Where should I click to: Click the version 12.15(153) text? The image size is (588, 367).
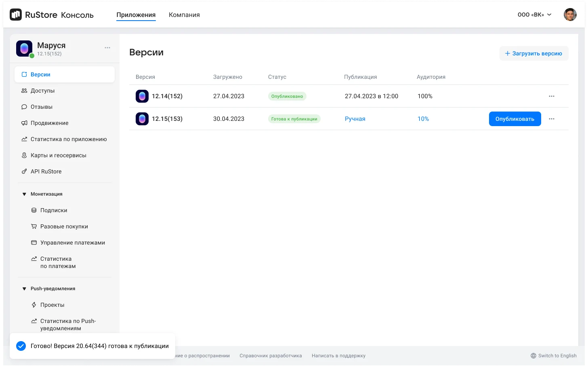click(x=167, y=119)
